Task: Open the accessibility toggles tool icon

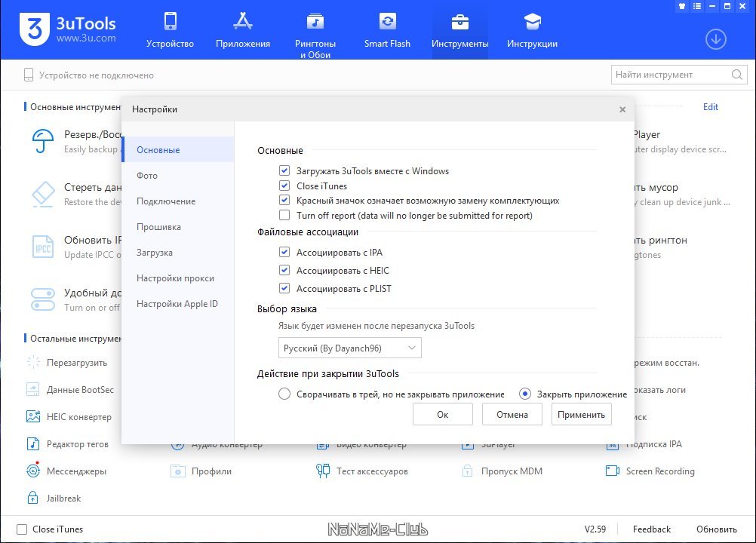Action: [42, 299]
